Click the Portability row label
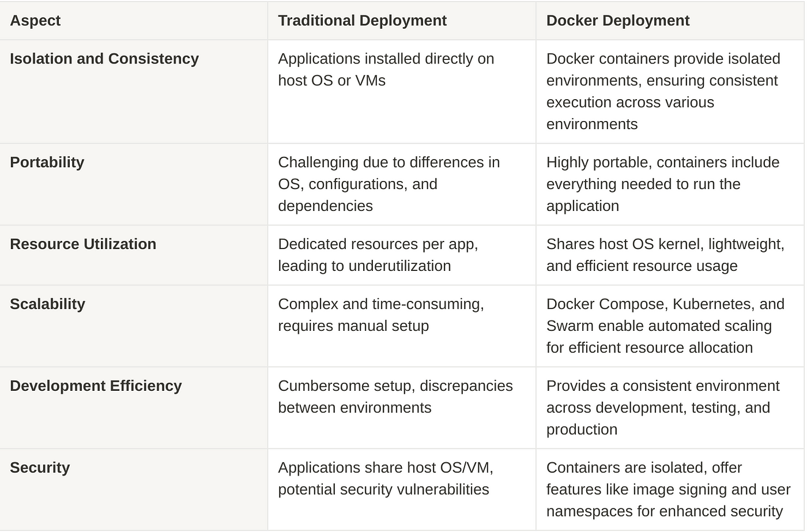 click(47, 163)
